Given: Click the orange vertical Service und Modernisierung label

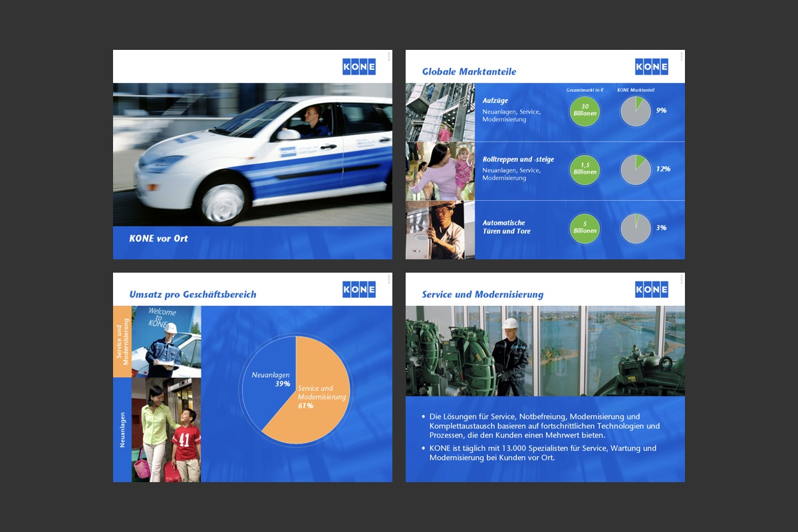Looking at the screenshot, I should (x=122, y=341).
